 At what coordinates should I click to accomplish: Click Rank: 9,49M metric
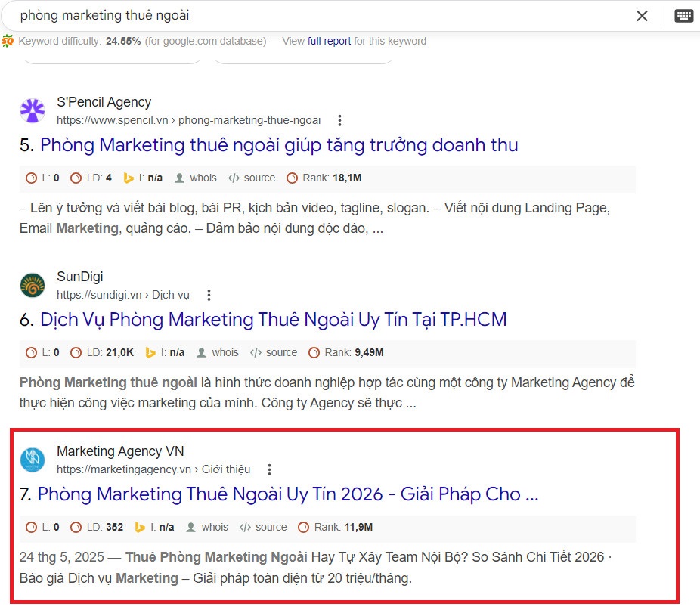(346, 353)
